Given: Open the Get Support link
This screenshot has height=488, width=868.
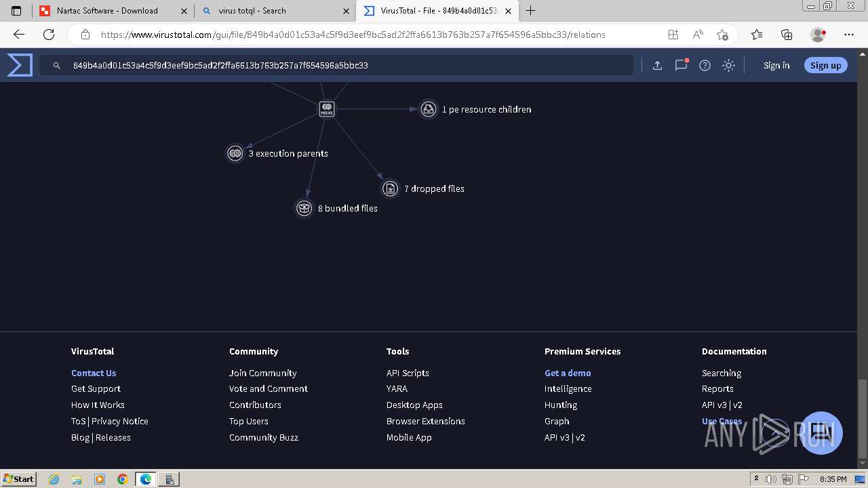Looking at the screenshot, I should pos(96,388).
